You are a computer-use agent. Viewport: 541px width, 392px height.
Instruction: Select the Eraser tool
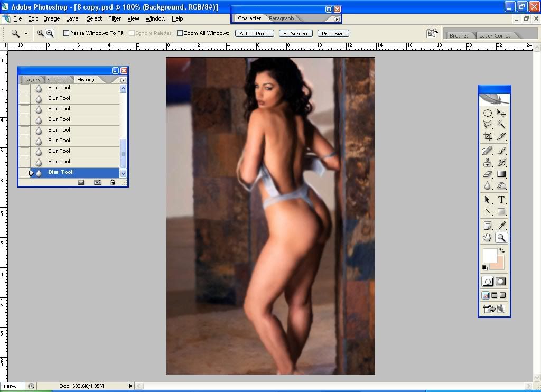pos(488,174)
